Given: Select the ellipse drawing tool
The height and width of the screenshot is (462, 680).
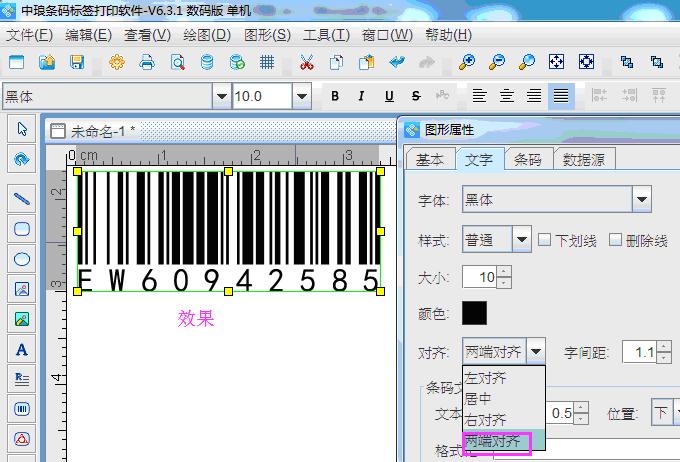Looking at the screenshot, I should pyautogui.click(x=22, y=259).
